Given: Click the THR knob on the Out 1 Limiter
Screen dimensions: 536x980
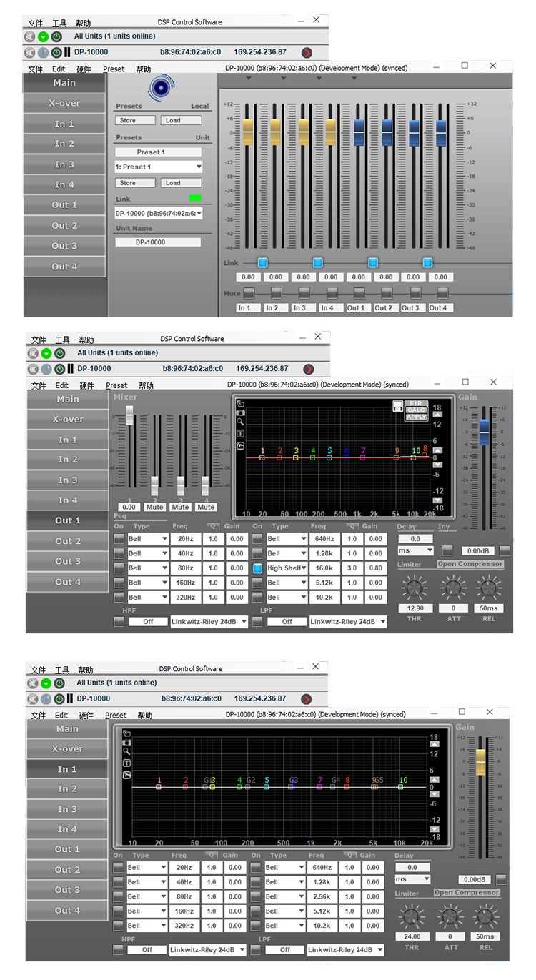Looking at the screenshot, I should (415, 589).
